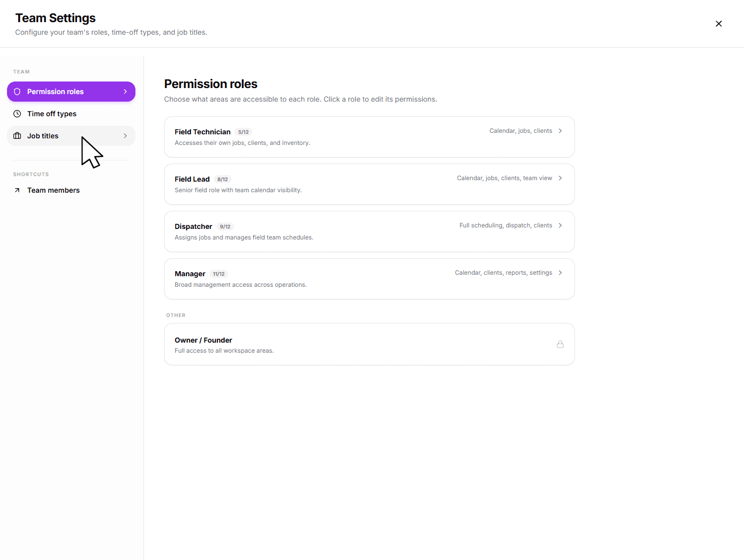Expand the Job titles sidebar chevron
Image resolution: width=744 pixels, height=560 pixels.
[x=124, y=135]
